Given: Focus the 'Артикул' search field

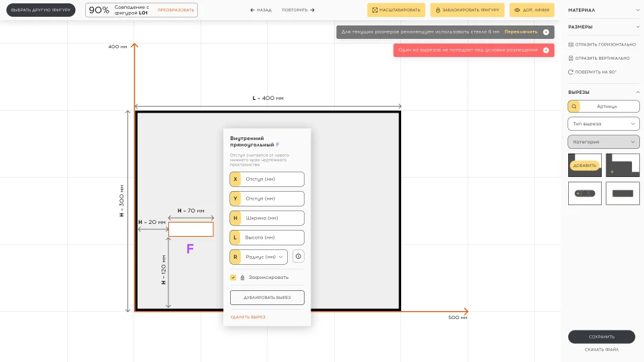Looking at the screenshot, I should pyautogui.click(x=604, y=107).
